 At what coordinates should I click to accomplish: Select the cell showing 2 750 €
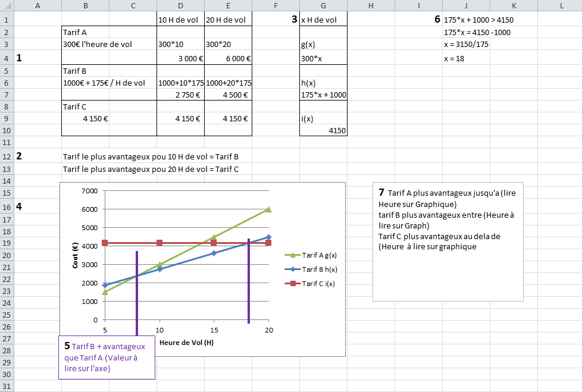coord(180,95)
